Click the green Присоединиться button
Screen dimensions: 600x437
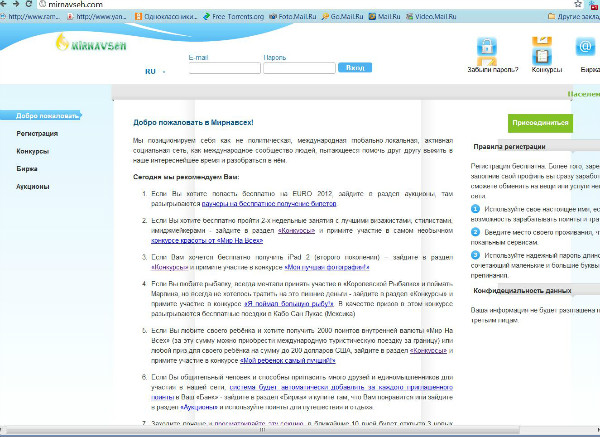click(540, 123)
